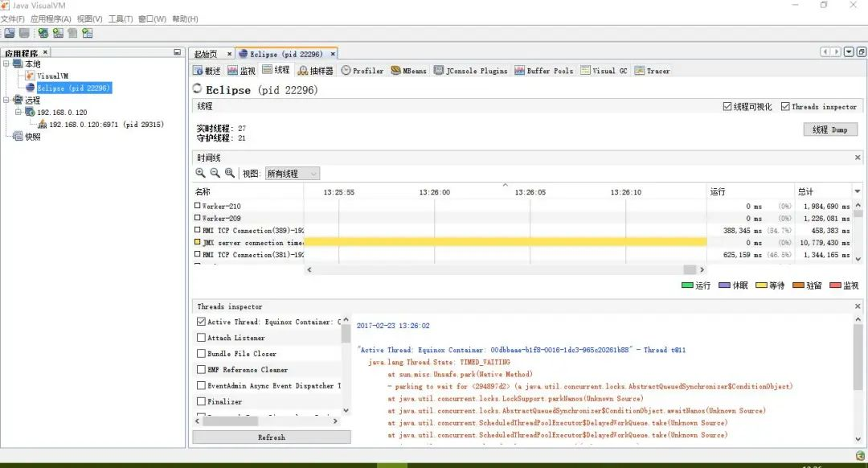Toggle the 线程可视化 checkbox
The height and width of the screenshot is (468, 868).
pos(727,106)
